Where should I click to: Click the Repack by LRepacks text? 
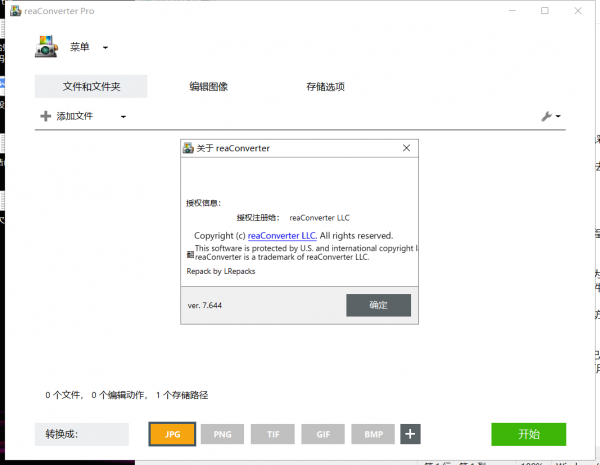coord(221,271)
